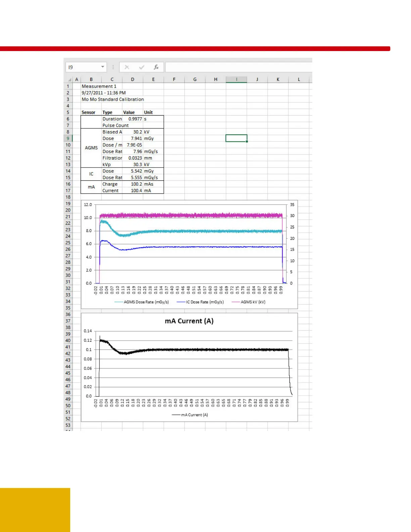Click the formula bar expand dots handle
The width and height of the screenshot is (411, 532).
[x=113, y=67]
